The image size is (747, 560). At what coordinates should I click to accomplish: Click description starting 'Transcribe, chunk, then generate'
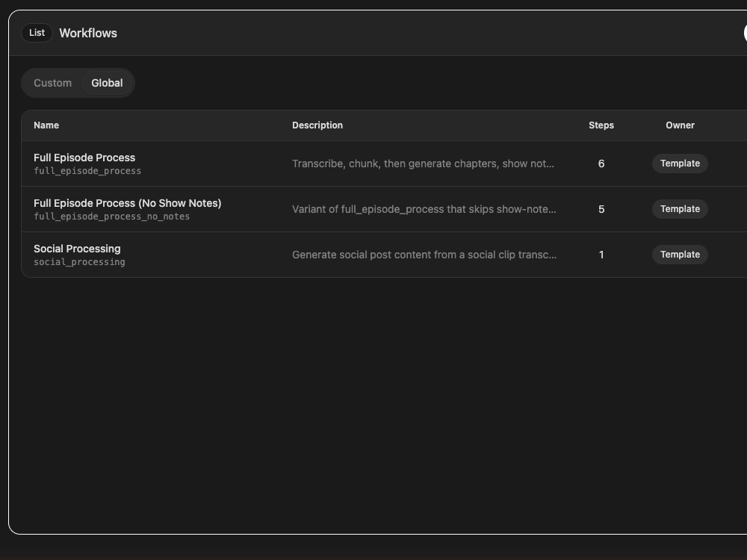coord(423,164)
